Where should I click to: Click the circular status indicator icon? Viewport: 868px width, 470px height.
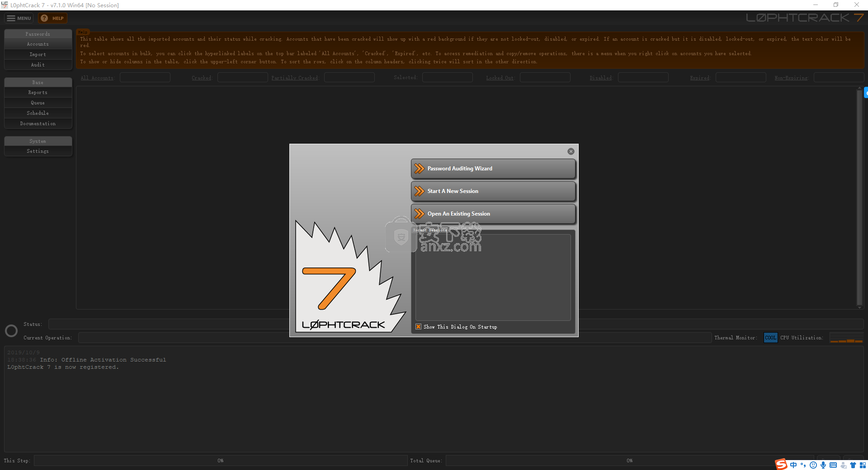tap(11, 331)
